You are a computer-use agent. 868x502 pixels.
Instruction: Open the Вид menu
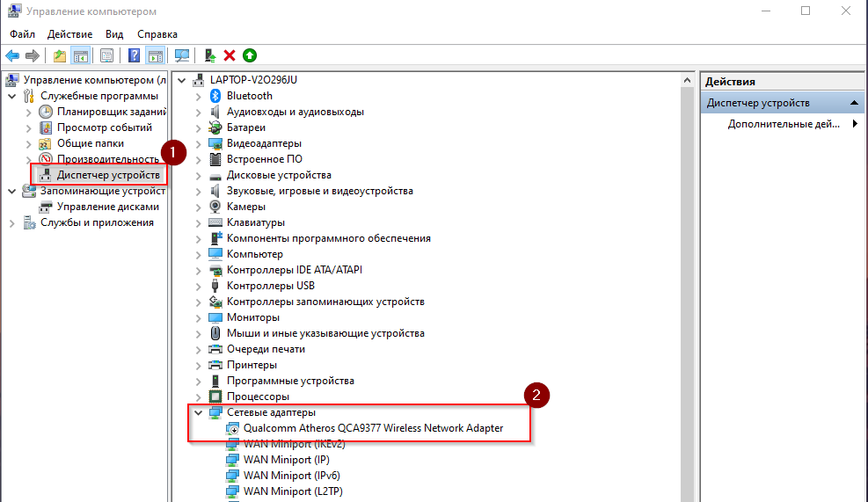(114, 34)
